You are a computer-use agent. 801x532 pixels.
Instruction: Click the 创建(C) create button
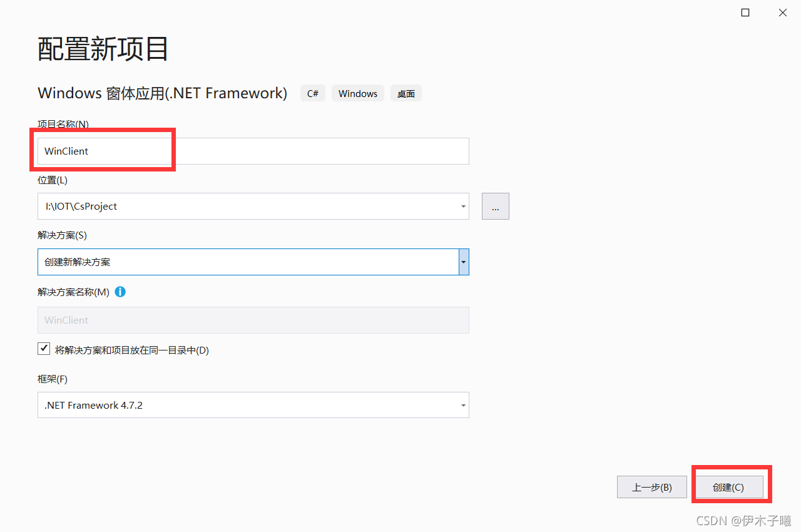[x=728, y=488]
